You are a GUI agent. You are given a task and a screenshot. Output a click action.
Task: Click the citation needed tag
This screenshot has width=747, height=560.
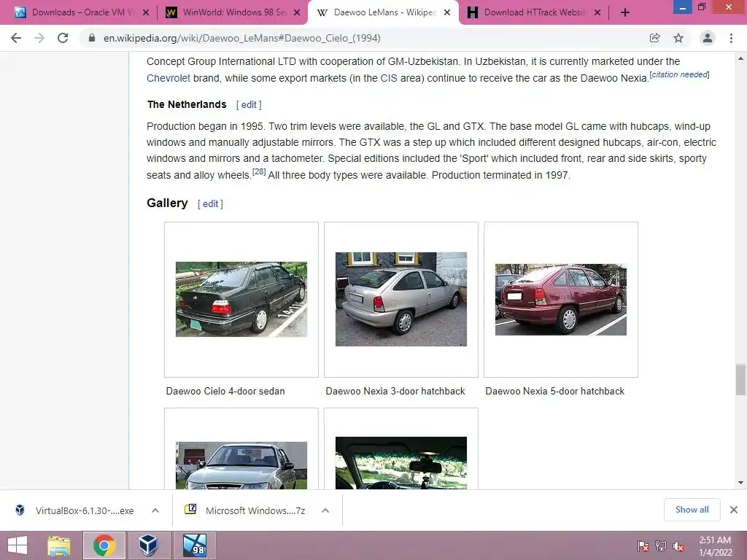pyautogui.click(x=679, y=74)
